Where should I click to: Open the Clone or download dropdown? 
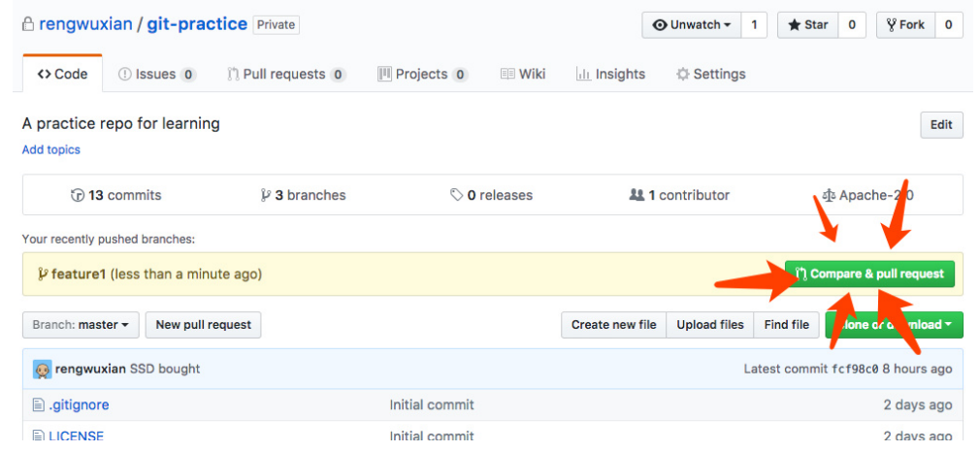click(x=894, y=325)
